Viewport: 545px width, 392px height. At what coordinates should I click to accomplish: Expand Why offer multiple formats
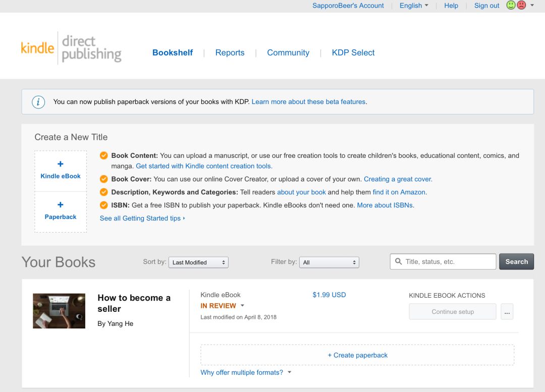(246, 372)
